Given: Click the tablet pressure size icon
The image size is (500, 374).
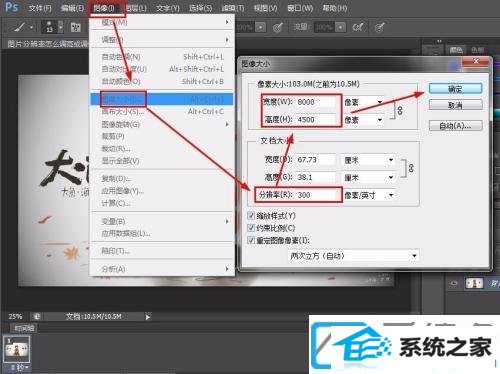Looking at the screenshot, I should (379, 27).
